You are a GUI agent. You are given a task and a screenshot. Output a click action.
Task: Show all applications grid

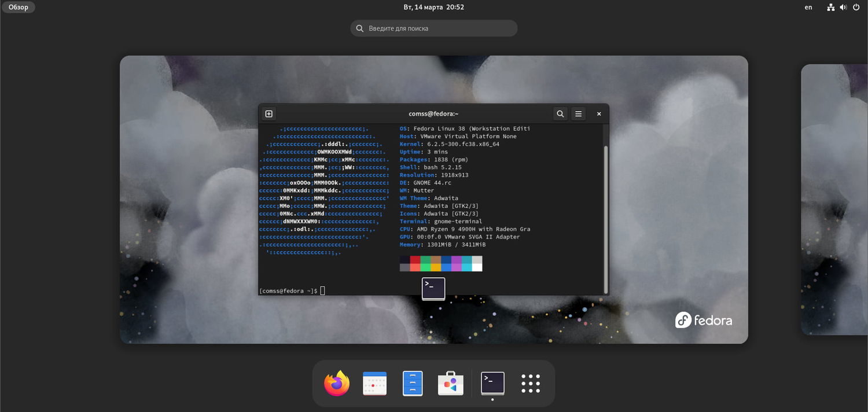(x=531, y=383)
